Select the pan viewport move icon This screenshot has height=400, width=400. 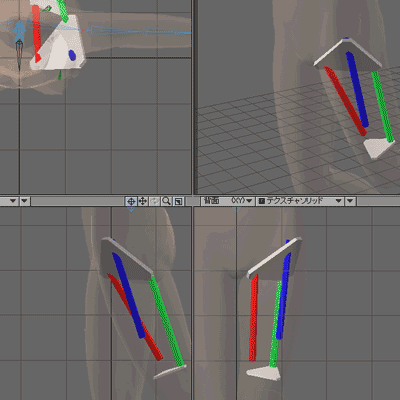143,201
